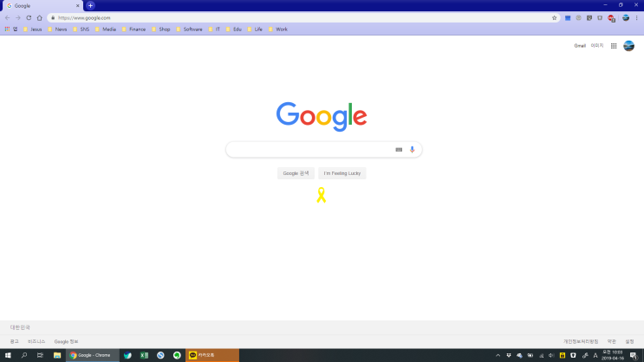Open the 비즈니스 footer link
Image resolution: width=644 pixels, height=362 pixels.
tap(36, 341)
